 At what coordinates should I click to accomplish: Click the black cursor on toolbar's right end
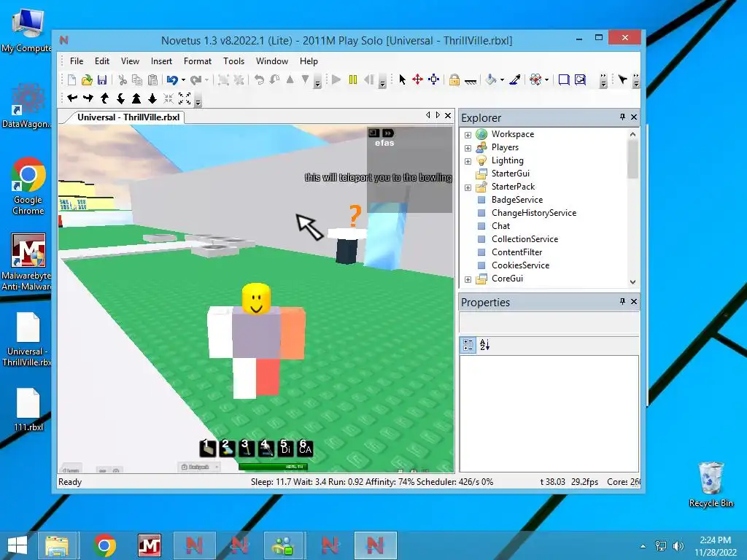click(x=622, y=79)
